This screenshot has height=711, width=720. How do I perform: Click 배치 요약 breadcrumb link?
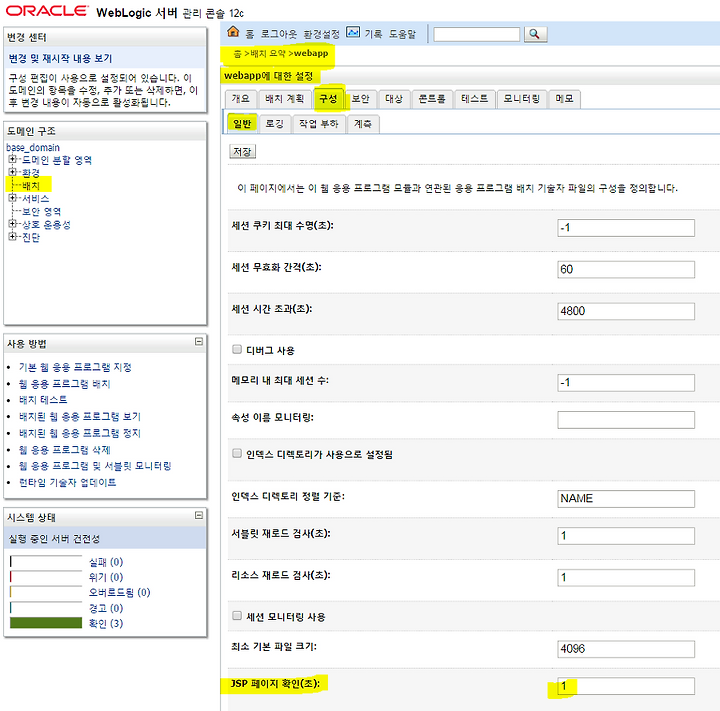[x=268, y=53]
